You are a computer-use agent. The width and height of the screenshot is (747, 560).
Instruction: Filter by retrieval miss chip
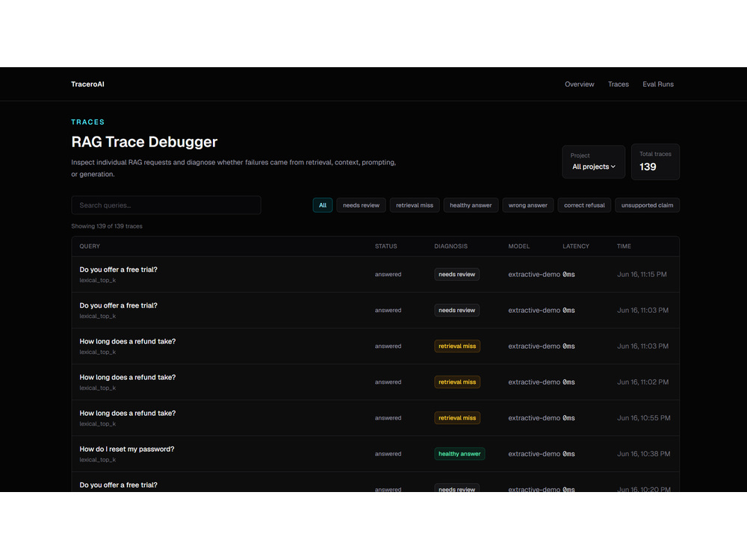[x=415, y=205]
